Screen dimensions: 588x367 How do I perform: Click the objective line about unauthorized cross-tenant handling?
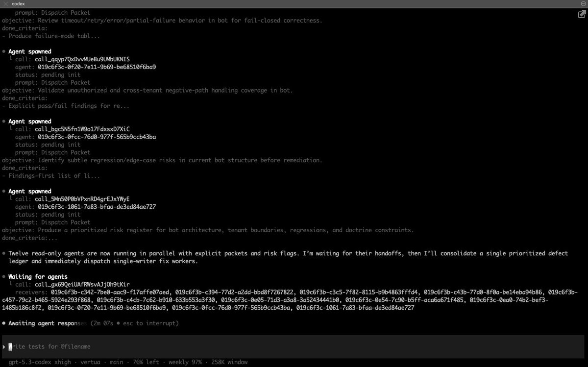pos(147,90)
